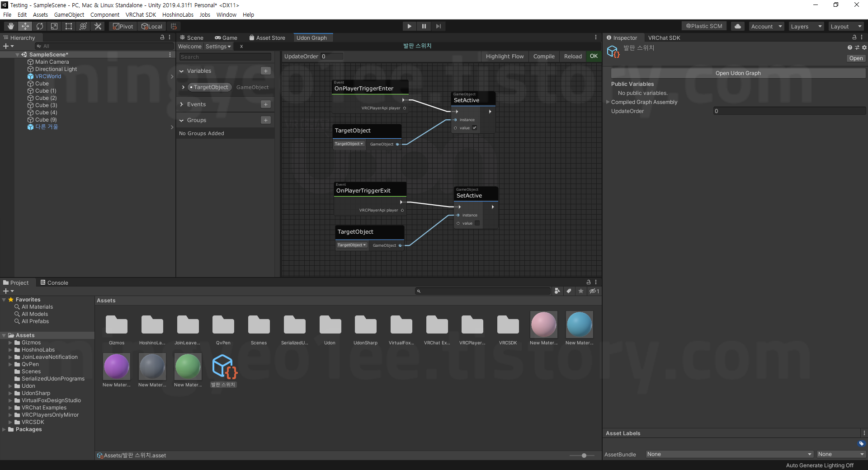Open the Layout dropdown
Screen dimensions: 868x470
click(846, 26)
